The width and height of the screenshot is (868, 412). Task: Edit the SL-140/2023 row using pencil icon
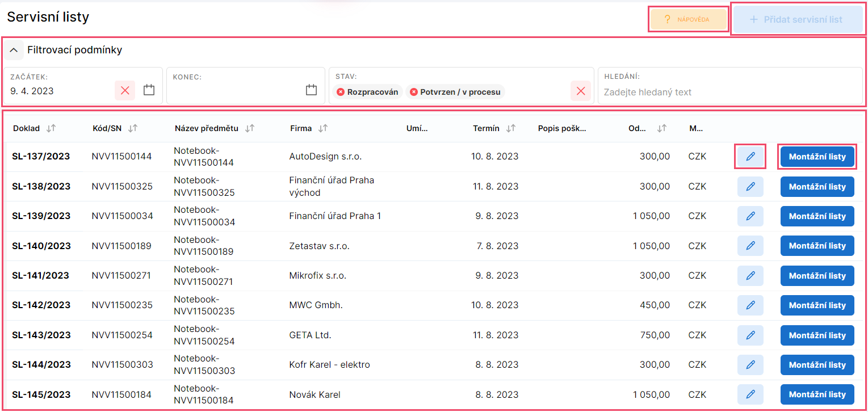(750, 246)
